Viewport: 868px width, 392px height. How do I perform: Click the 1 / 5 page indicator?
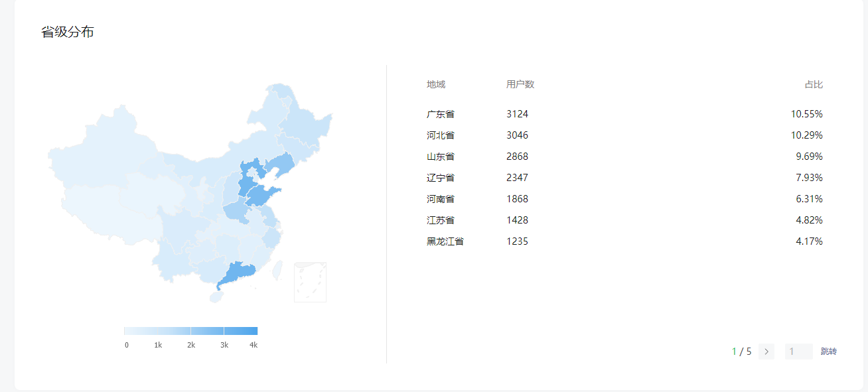(x=742, y=352)
